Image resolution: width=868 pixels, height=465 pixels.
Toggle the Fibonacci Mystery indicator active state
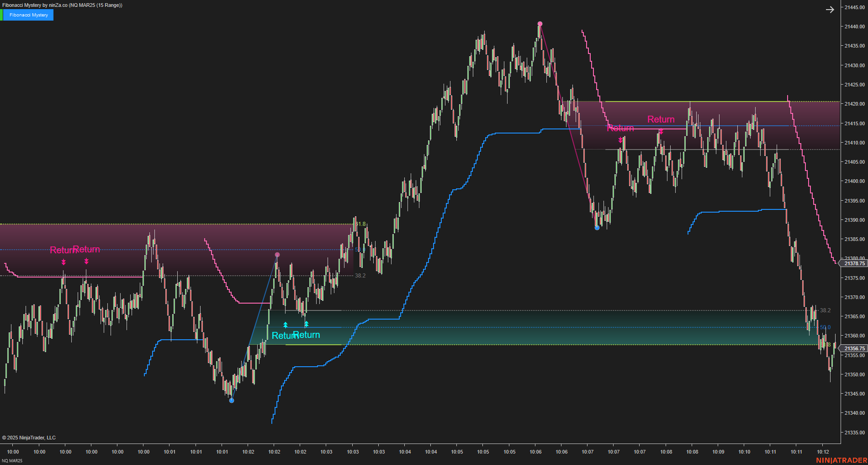(x=27, y=15)
